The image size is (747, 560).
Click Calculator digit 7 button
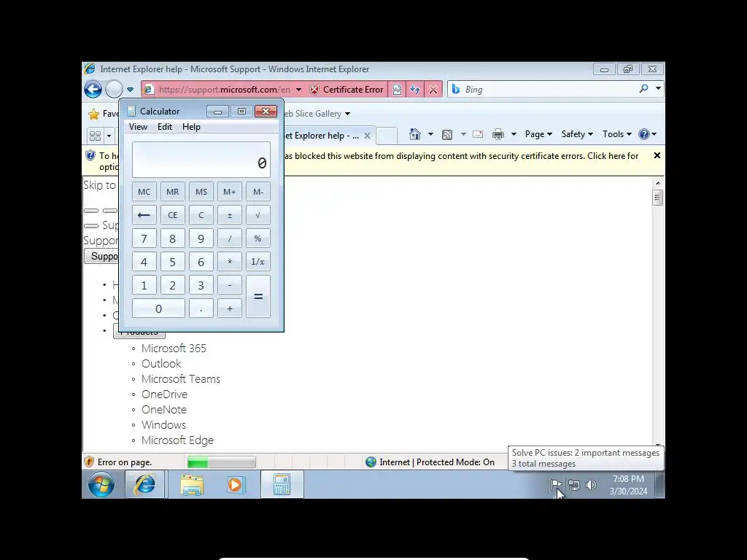point(144,238)
